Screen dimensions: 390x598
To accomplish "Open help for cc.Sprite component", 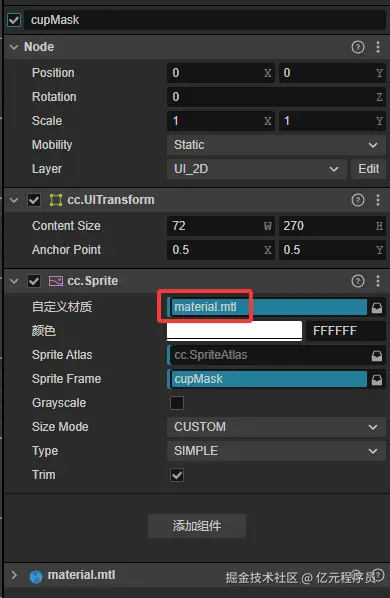I will (358, 281).
